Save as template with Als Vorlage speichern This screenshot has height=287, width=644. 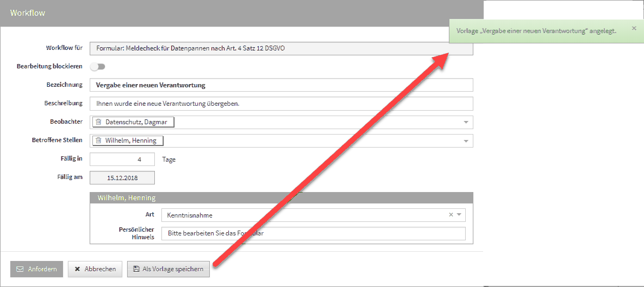click(168, 269)
